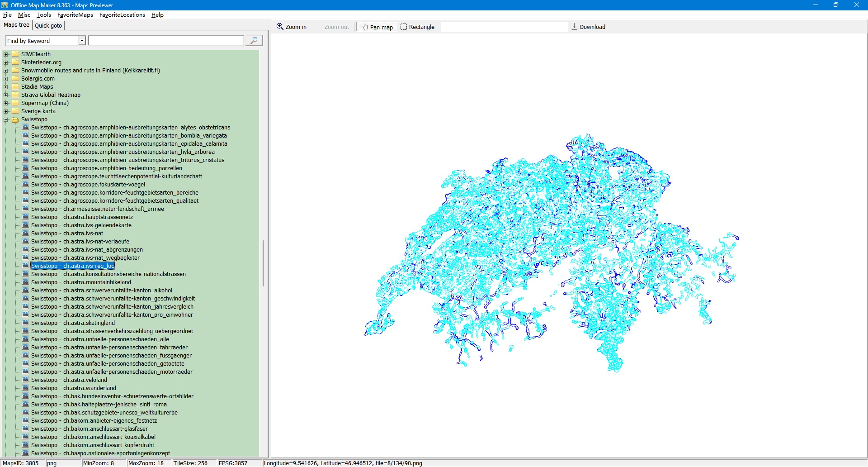Open the FavoriteLocations menu
The height and width of the screenshot is (467, 868).
tap(122, 15)
